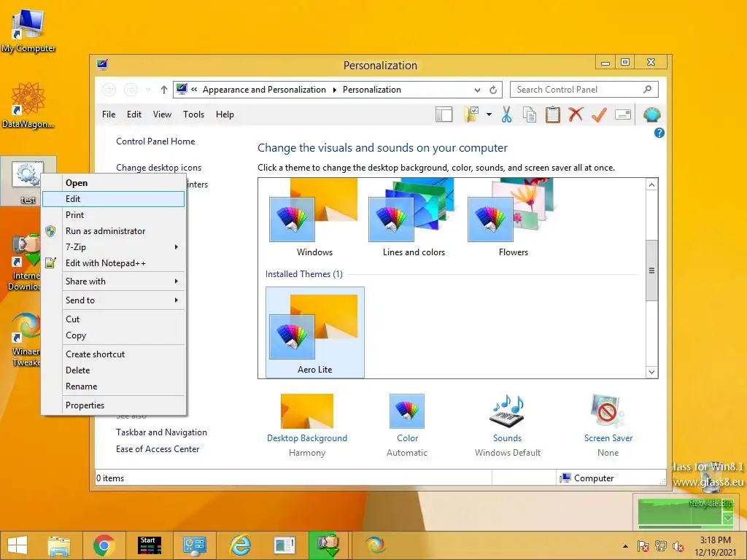Click Action Center flag tray icon

pos(643,546)
